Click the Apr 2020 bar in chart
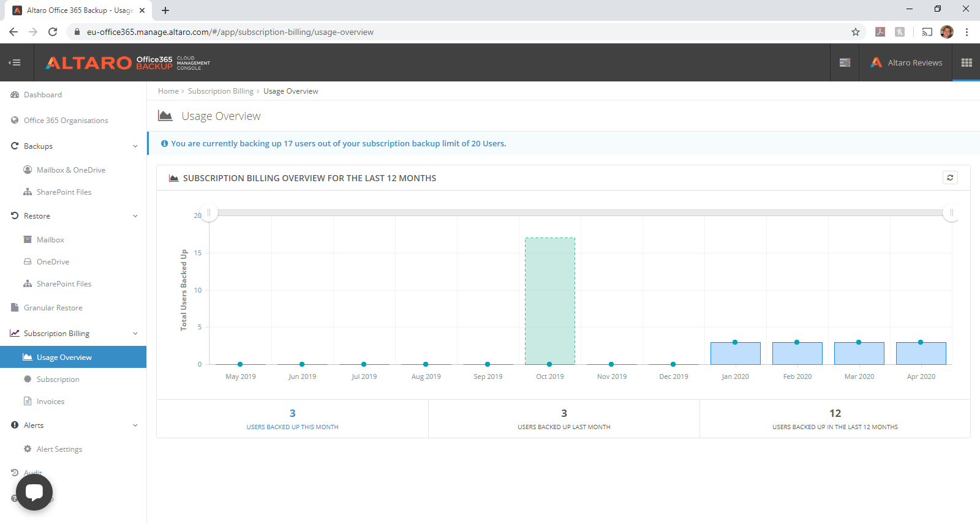This screenshot has width=980, height=524. 921,353
